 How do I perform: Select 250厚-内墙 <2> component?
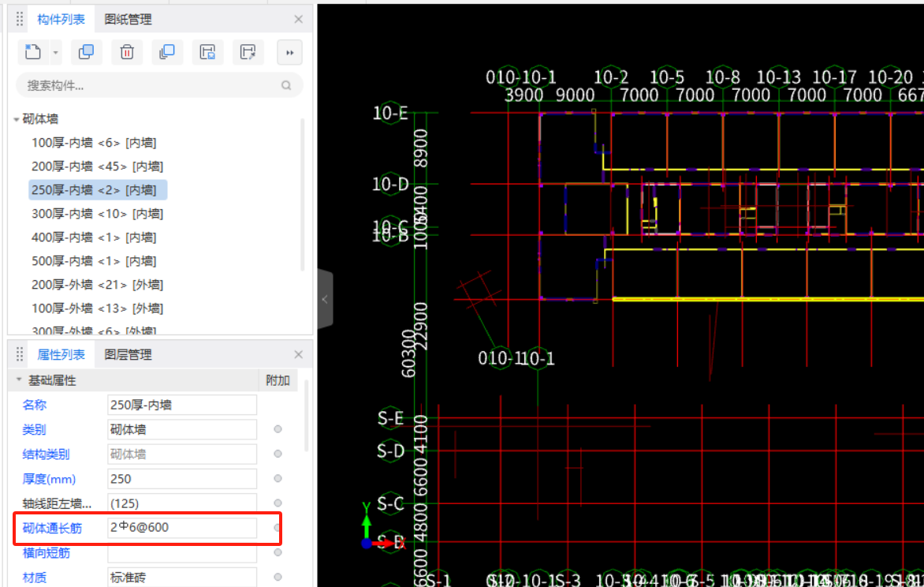pyautogui.click(x=98, y=190)
